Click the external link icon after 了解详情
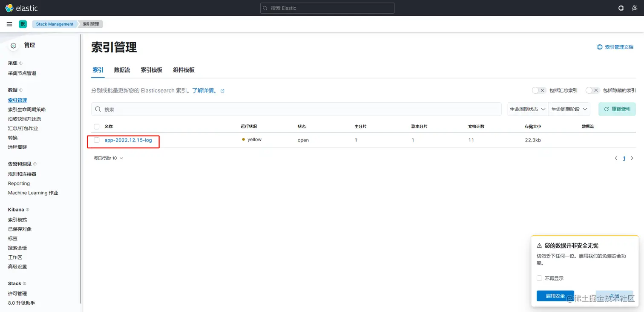The height and width of the screenshot is (312, 644). (222, 91)
